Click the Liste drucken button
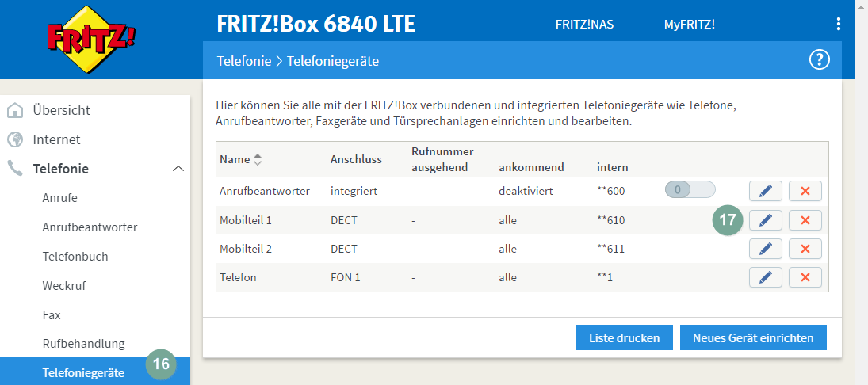 624,337
